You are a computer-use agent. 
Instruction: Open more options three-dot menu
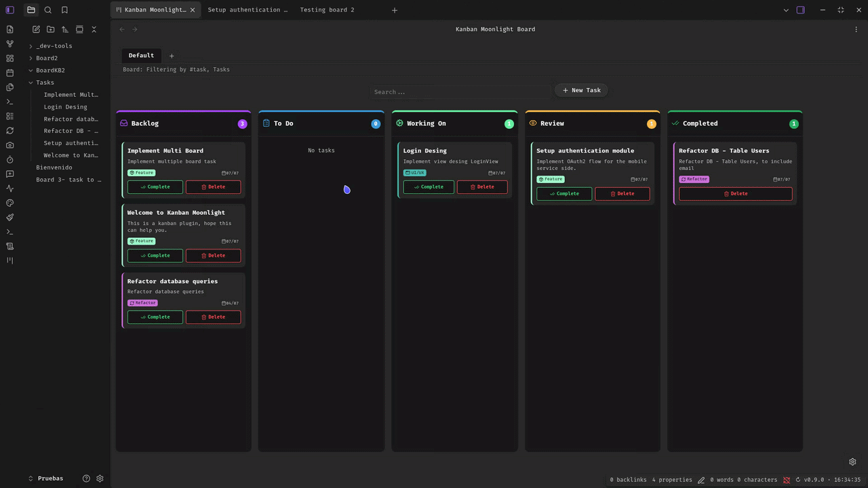point(856,29)
